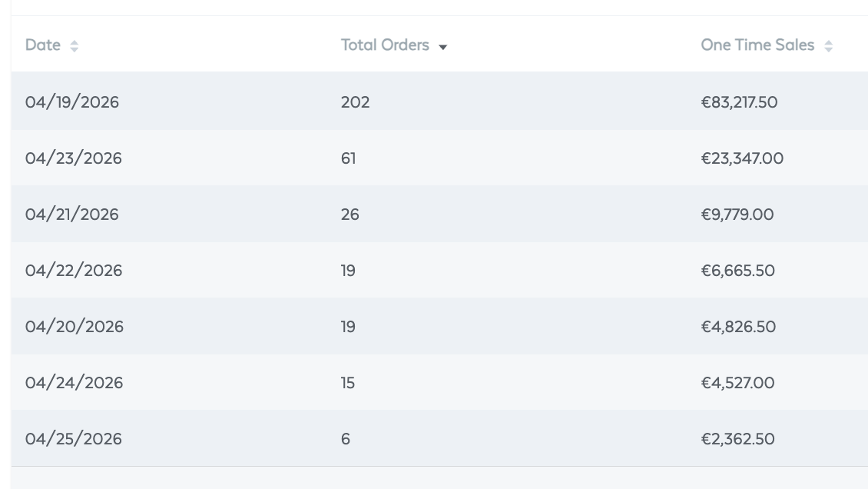Click the €23,347.00 sales amount
The height and width of the screenshot is (489, 868).
[742, 158]
